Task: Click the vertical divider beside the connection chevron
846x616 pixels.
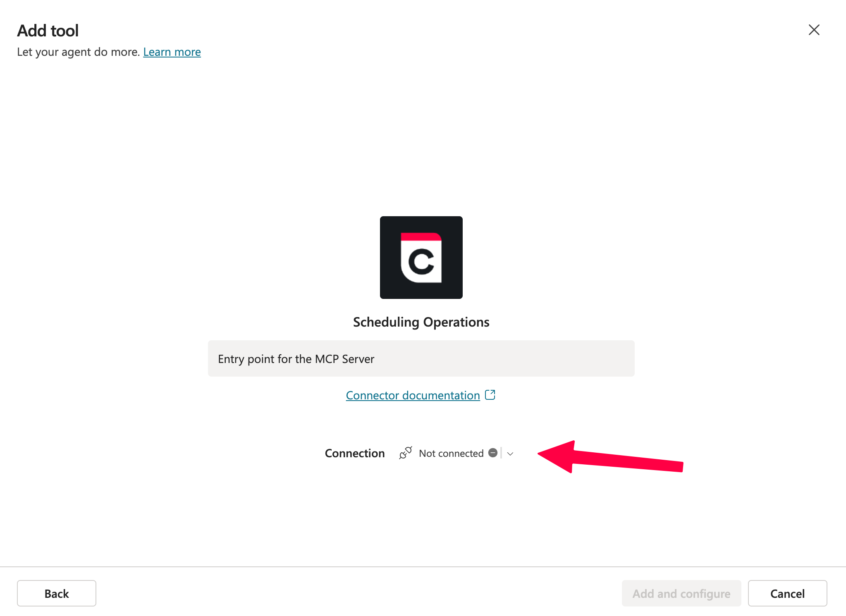Action: click(x=501, y=453)
